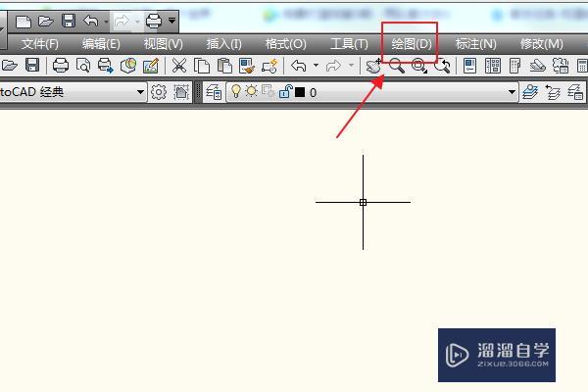Click the My Workspace icon
The image size is (588, 392).
tap(181, 92)
